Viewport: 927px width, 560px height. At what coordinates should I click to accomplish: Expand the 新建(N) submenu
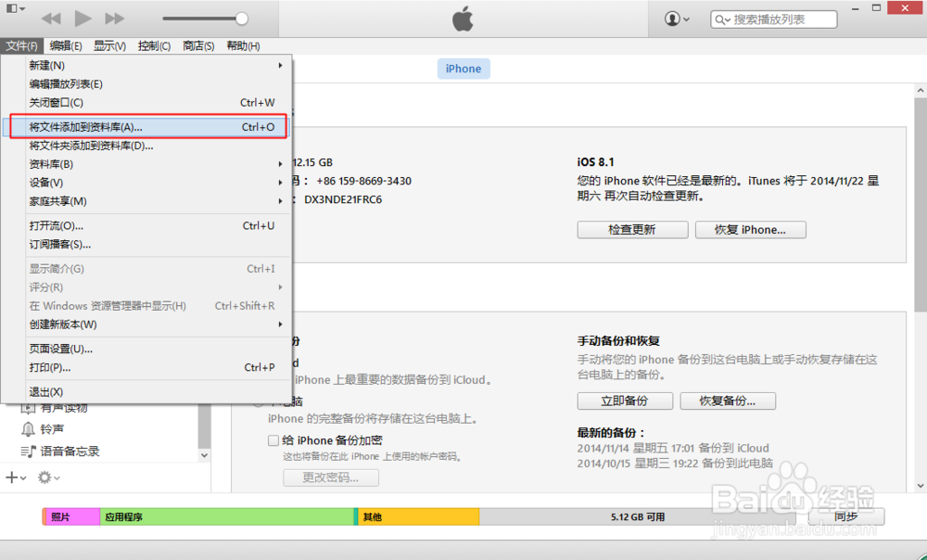[x=146, y=66]
